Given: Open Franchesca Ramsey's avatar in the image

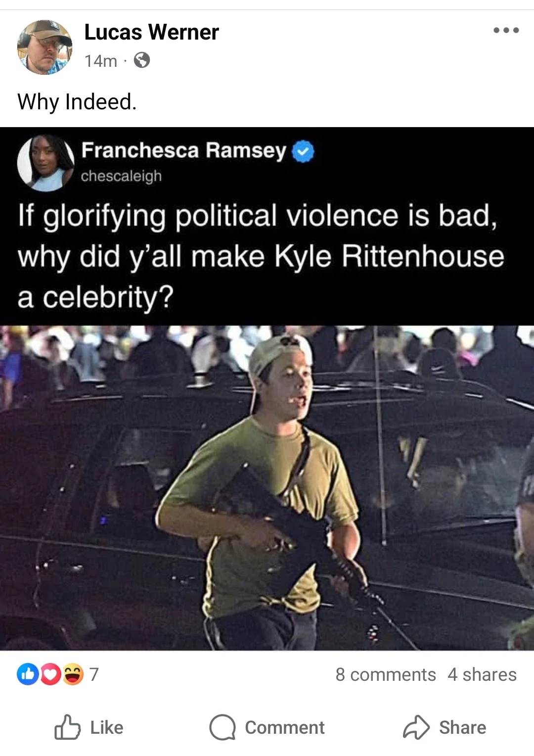Looking at the screenshot, I should (45, 163).
